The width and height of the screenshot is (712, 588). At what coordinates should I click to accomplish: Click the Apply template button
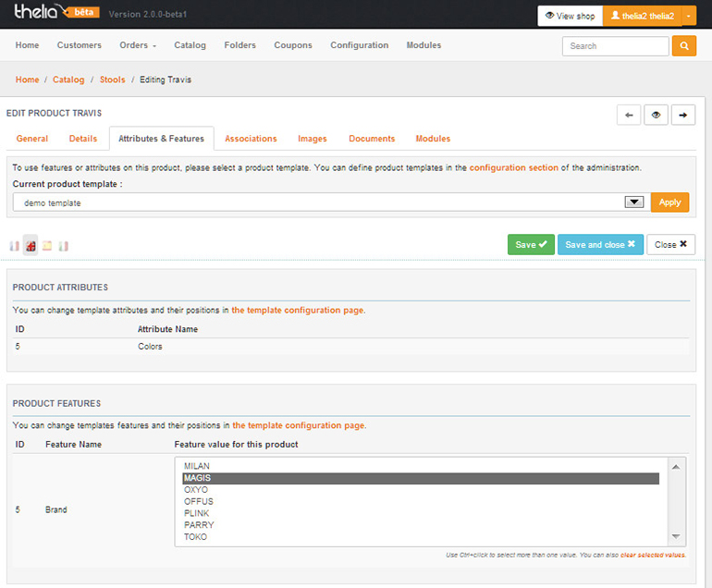[x=669, y=202]
